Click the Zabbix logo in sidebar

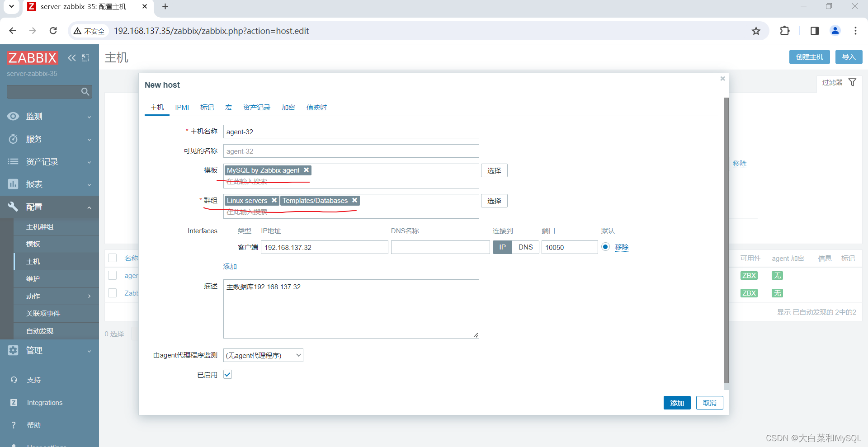(33, 58)
